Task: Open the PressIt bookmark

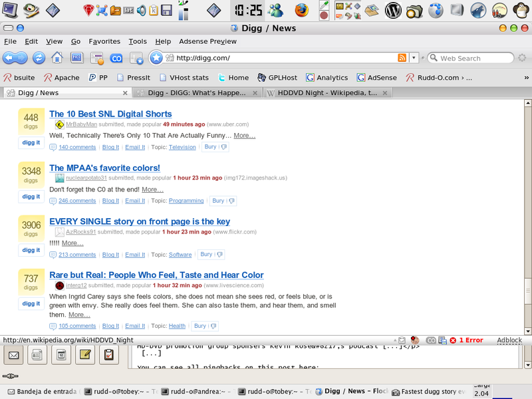Action: click(134, 78)
